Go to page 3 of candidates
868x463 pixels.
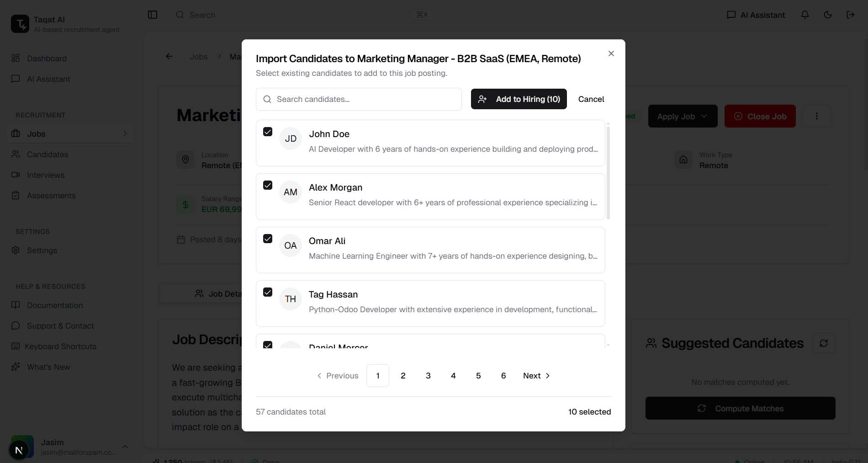(428, 376)
